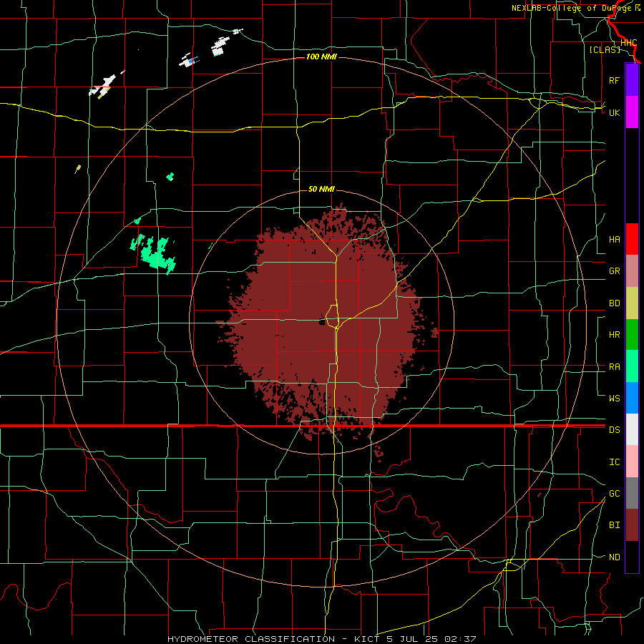
Task: Select the GC gray legend swatch
Action: pos(632,493)
